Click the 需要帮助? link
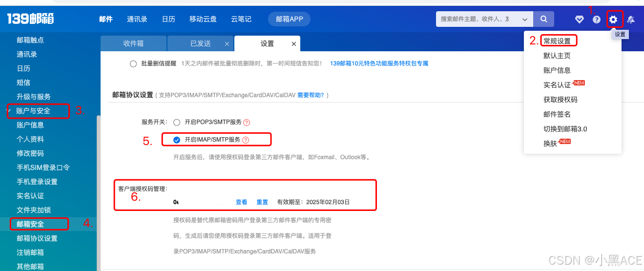 311,95
